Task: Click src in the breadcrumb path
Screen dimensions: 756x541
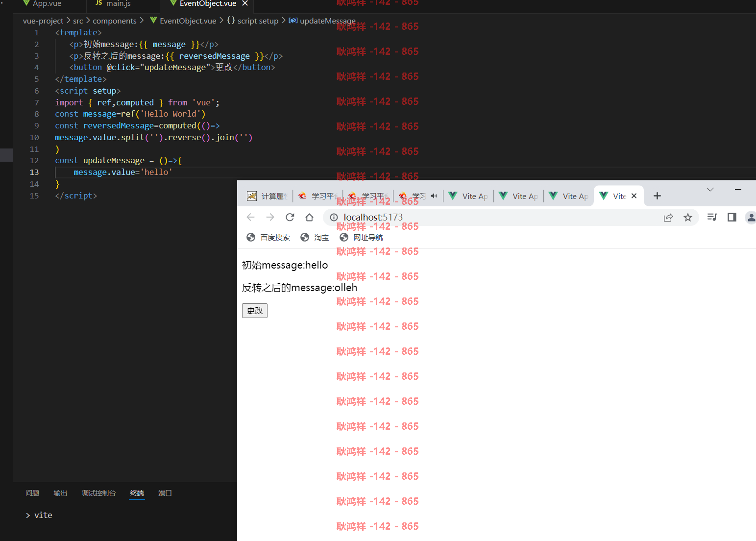Action: click(78, 21)
